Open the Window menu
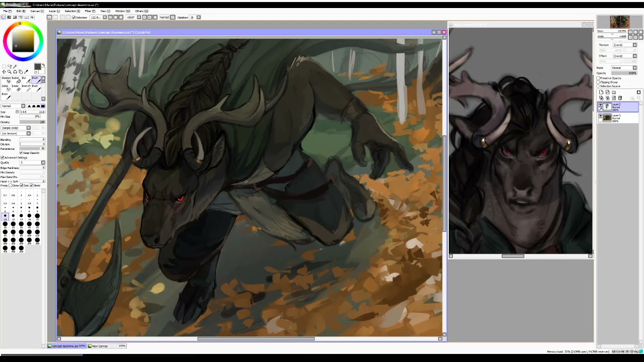This screenshot has height=362, width=644. (x=123, y=11)
